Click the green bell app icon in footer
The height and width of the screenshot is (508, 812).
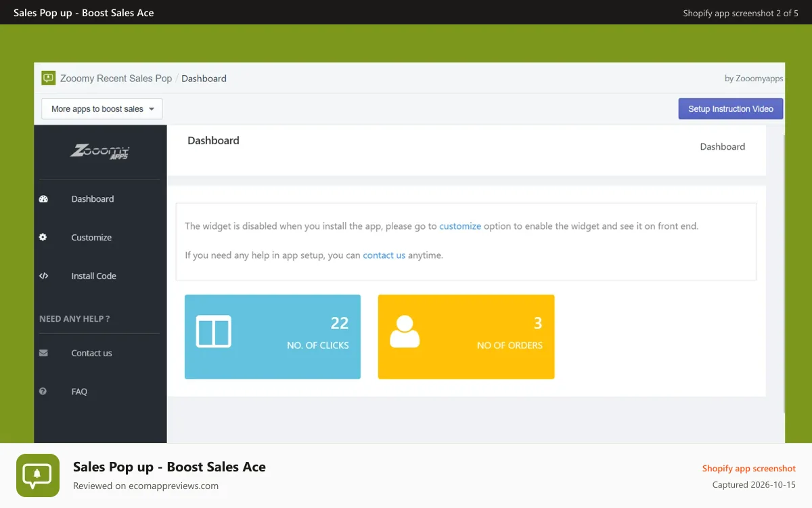click(x=38, y=475)
